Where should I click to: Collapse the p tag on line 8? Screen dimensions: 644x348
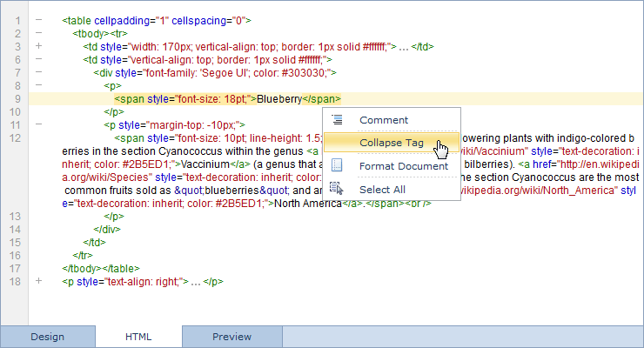tap(38, 86)
